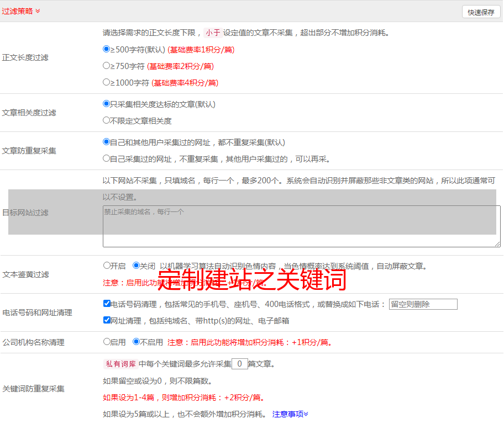
Task: Click the 私有词库 tag label
Action: (120, 364)
